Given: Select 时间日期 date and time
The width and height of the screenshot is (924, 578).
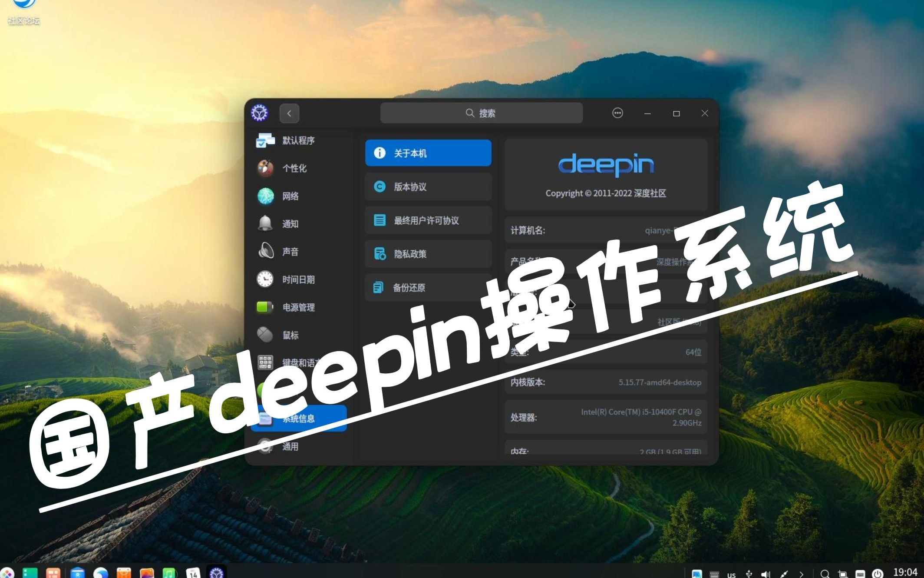Looking at the screenshot, I should click(298, 279).
